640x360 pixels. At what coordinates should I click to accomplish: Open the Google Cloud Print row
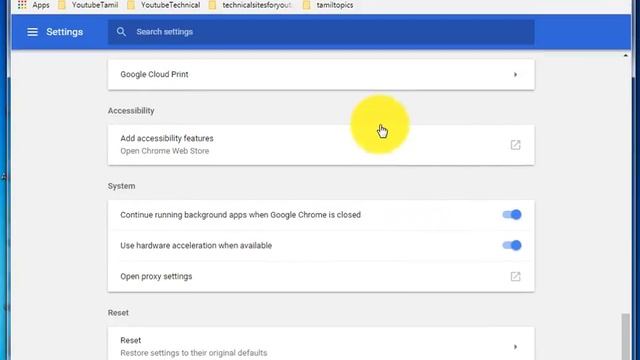[321, 75]
